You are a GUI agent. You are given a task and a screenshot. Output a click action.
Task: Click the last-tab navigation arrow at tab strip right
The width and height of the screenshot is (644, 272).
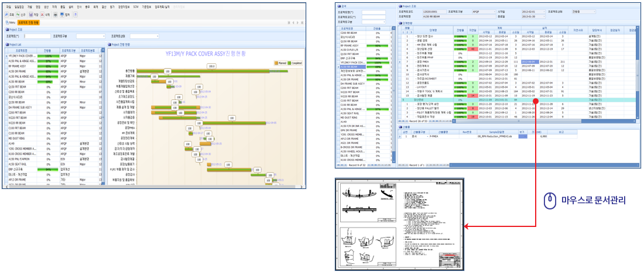click(x=302, y=23)
